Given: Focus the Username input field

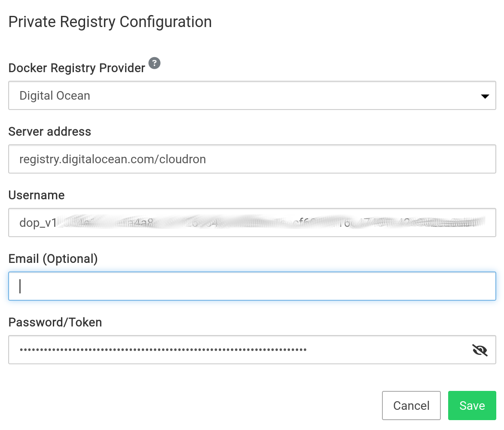Looking at the screenshot, I should tap(252, 223).
